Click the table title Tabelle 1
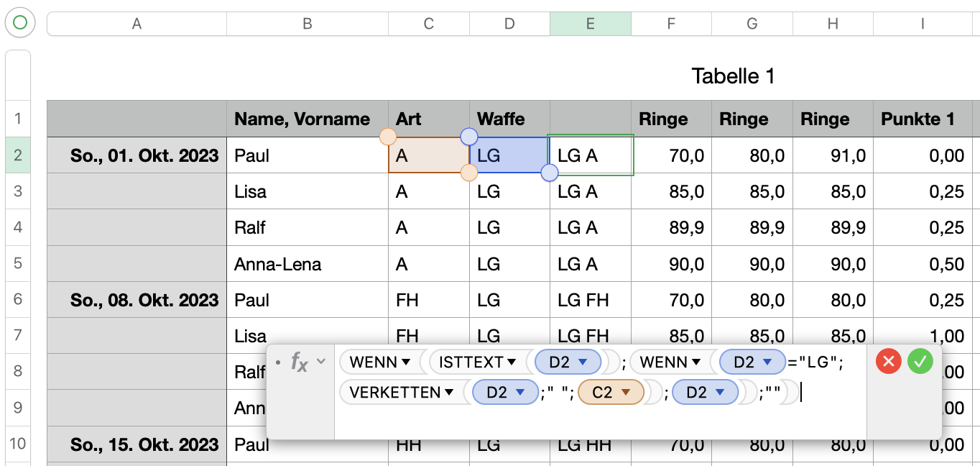Viewport: 980px width, 466px height. point(733,76)
